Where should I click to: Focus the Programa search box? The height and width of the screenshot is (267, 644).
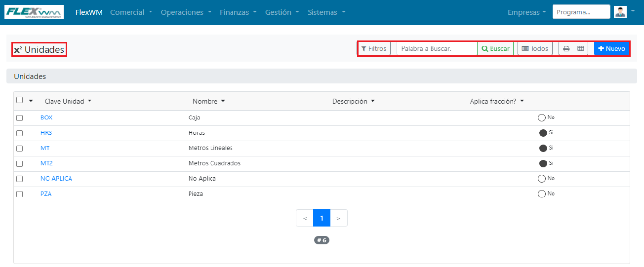581,12
